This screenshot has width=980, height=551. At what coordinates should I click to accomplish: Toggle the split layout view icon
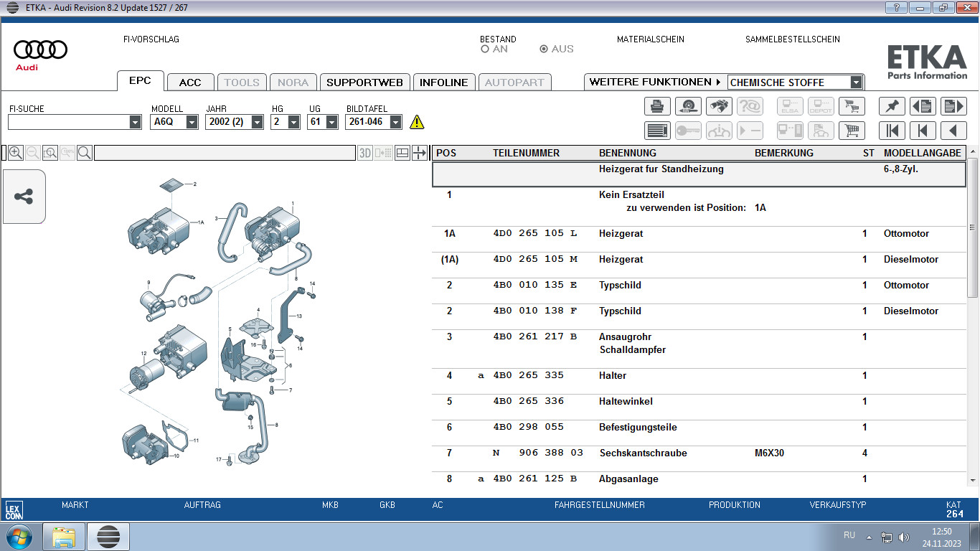[402, 153]
